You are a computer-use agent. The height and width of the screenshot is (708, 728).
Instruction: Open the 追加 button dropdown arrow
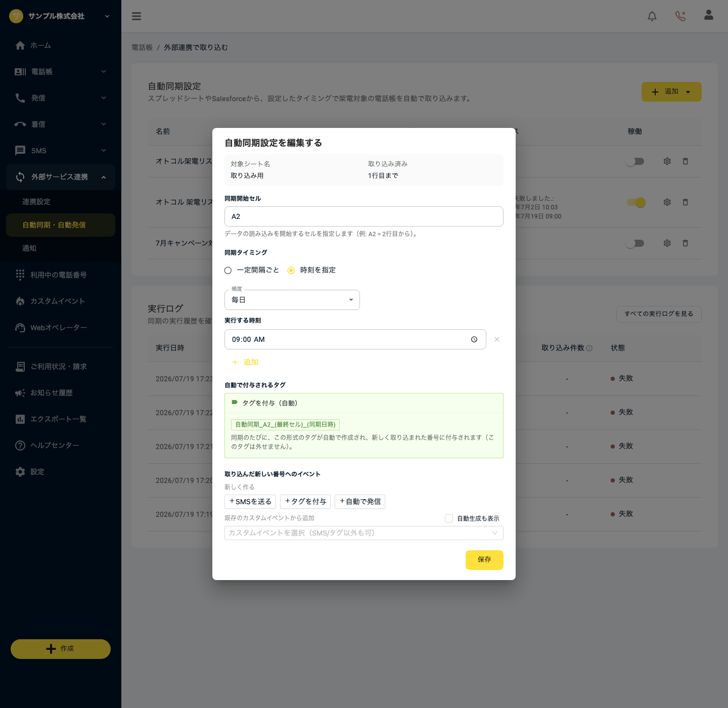coord(688,92)
